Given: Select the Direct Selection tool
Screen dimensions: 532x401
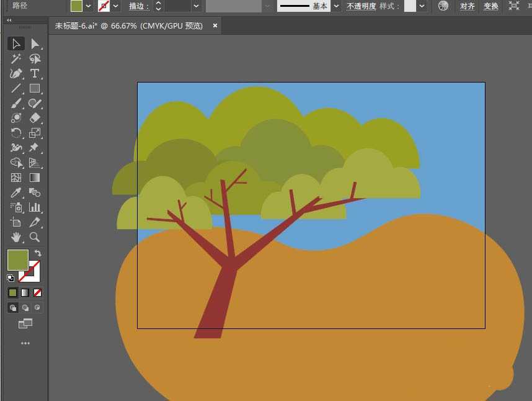Looking at the screenshot, I should pos(35,43).
